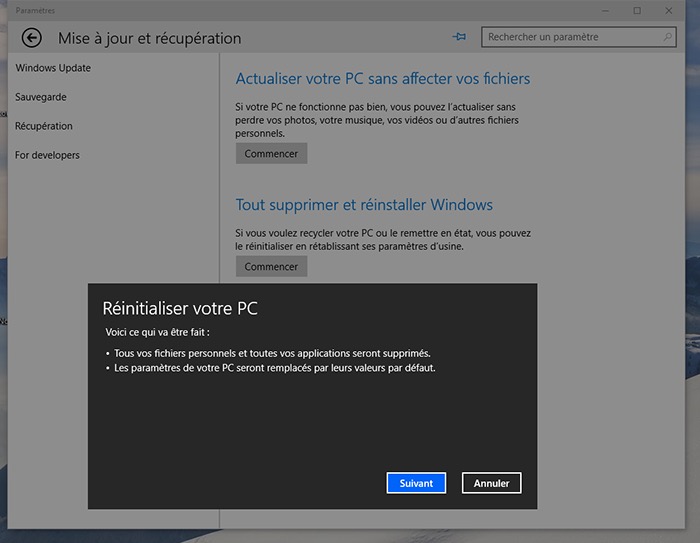The image size is (700, 543).
Task: Click the Actualiser votre PC sans affecter heading
Action: pyautogui.click(x=383, y=79)
